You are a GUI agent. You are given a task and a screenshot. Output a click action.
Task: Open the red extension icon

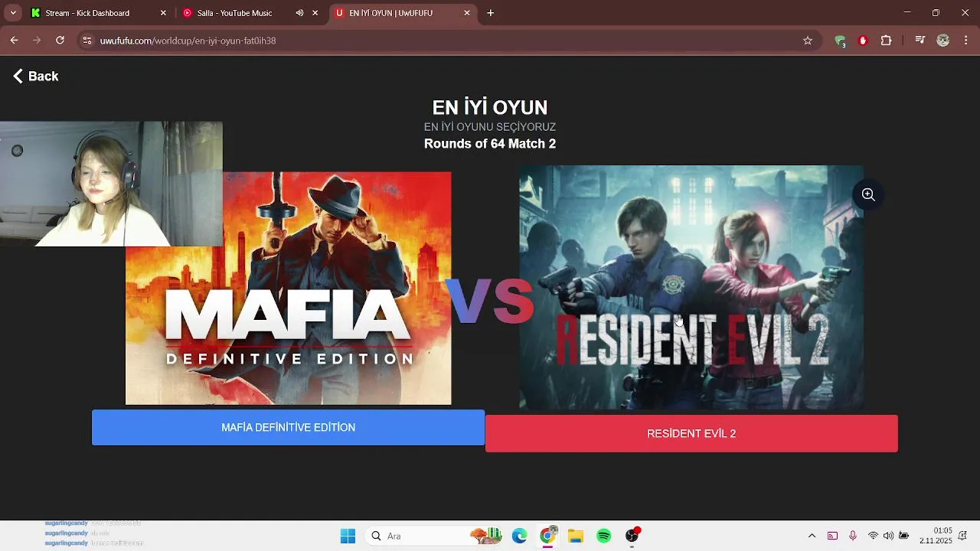click(863, 41)
